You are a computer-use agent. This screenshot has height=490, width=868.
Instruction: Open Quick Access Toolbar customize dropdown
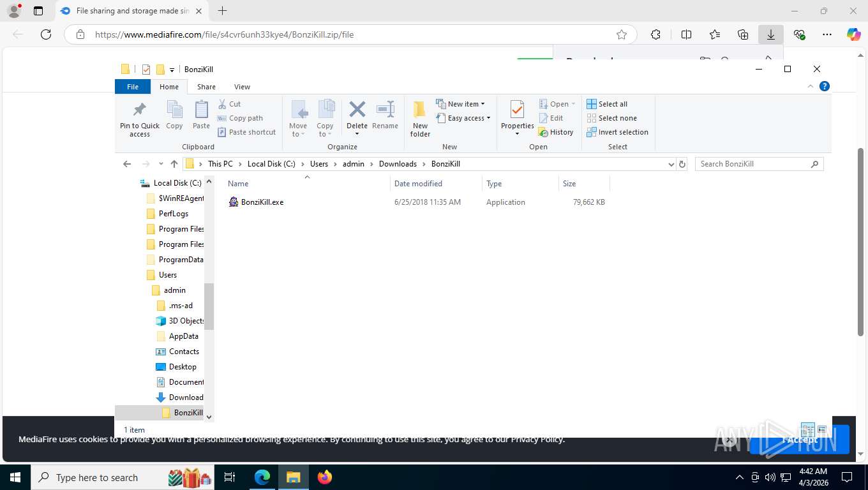172,70
